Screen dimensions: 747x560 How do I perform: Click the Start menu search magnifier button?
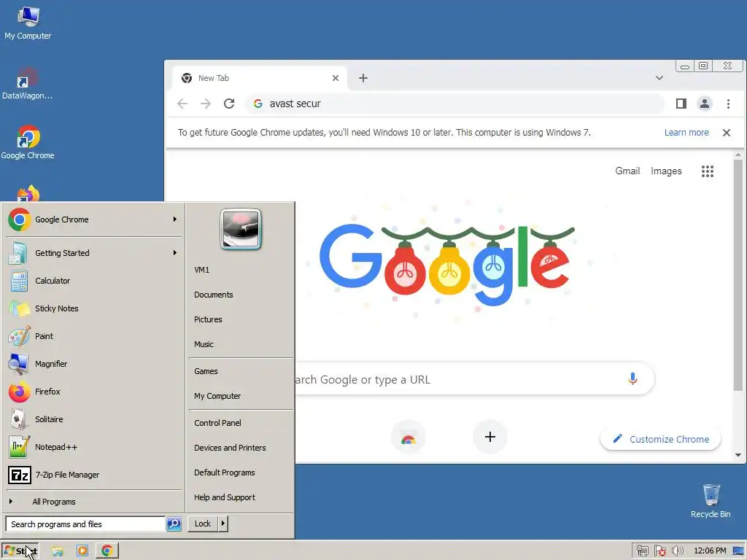pyautogui.click(x=174, y=524)
